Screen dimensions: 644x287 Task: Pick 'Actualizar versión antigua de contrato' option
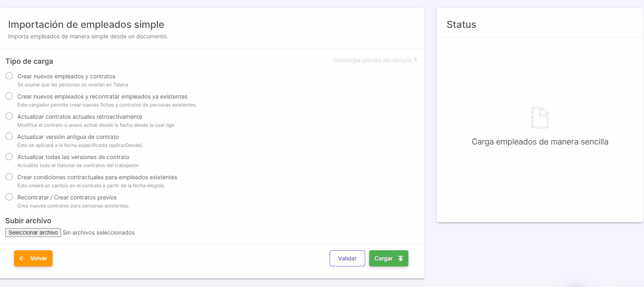(9, 136)
